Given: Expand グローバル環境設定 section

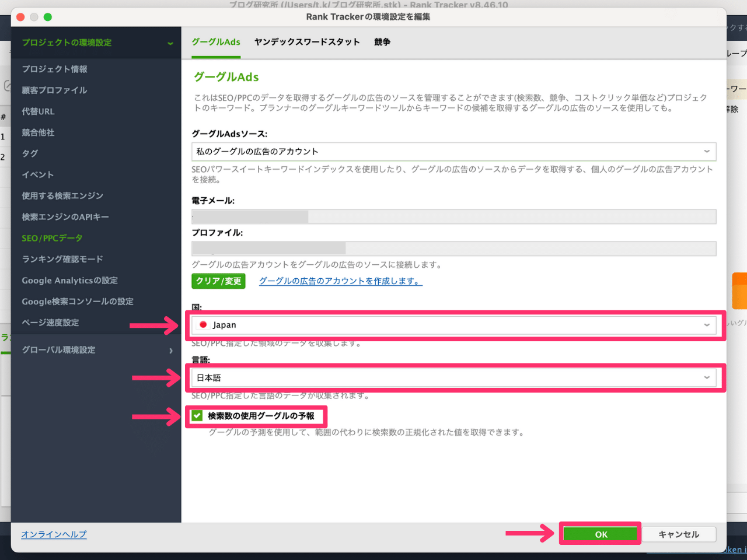Looking at the screenshot, I should tap(96, 350).
